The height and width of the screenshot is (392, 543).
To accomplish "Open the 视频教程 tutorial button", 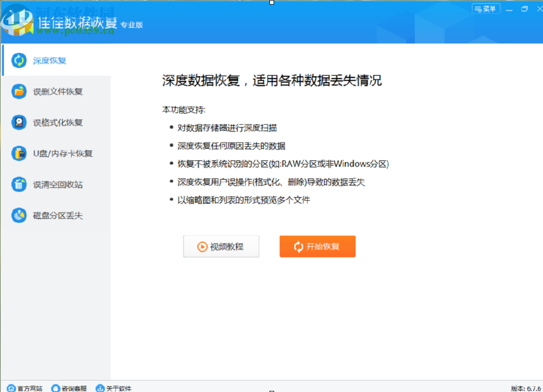I will pos(221,246).
